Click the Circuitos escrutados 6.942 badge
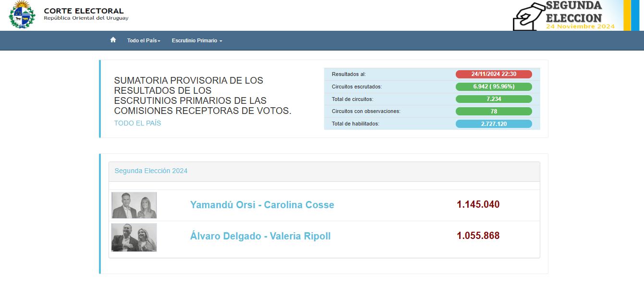This screenshot has width=644, height=288. pos(493,87)
